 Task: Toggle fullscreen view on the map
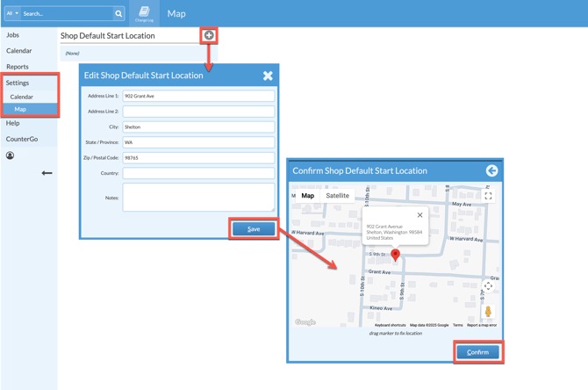pos(488,196)
